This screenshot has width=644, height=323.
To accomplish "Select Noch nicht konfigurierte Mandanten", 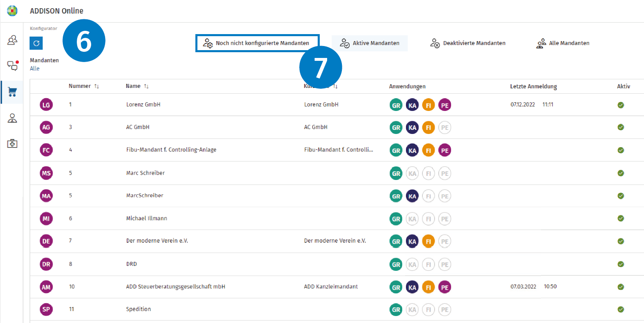I will [x=257, y=43].
